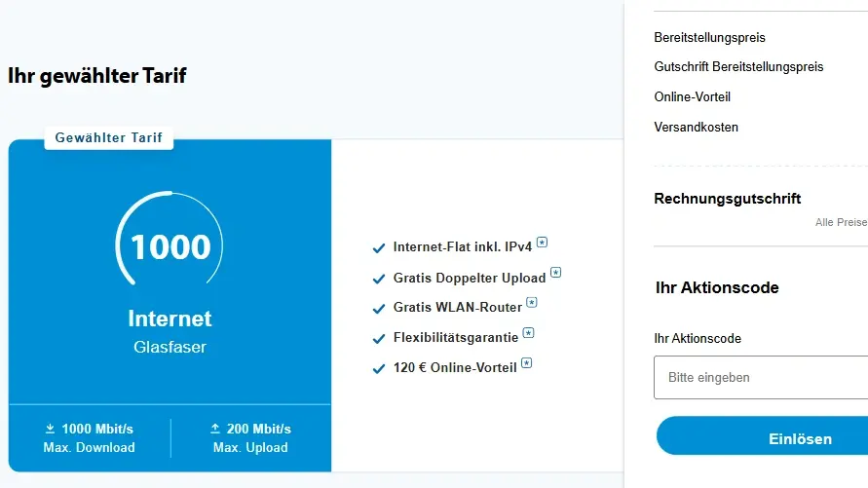Viewport: 868px width, 488px height.
Task: Click the download arrow icon at 1000 Mbit/s
Action: pos(50,429)
